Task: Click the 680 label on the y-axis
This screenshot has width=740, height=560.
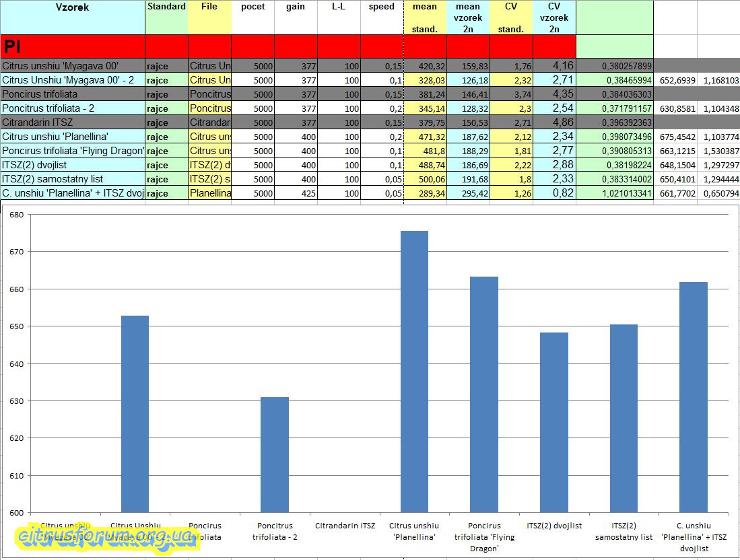Action: coord(16,215)
